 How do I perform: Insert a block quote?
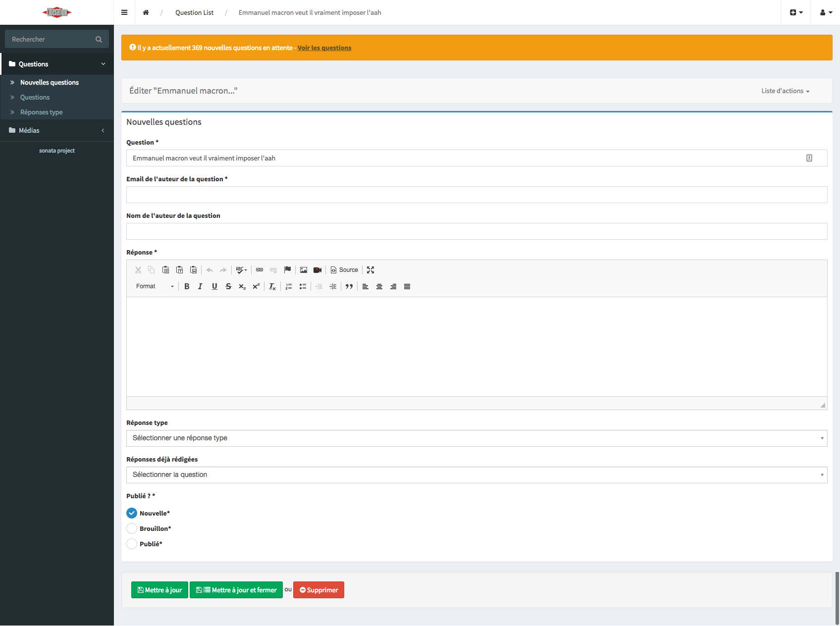point(349,286)
